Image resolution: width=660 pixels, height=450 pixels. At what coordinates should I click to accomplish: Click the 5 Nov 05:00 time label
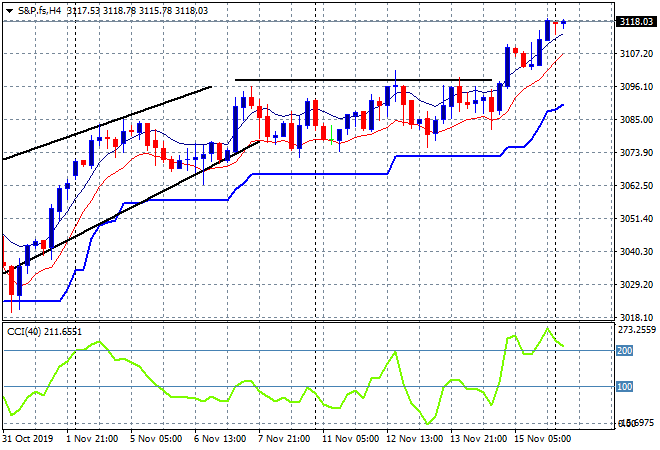[x=156, y=439]
